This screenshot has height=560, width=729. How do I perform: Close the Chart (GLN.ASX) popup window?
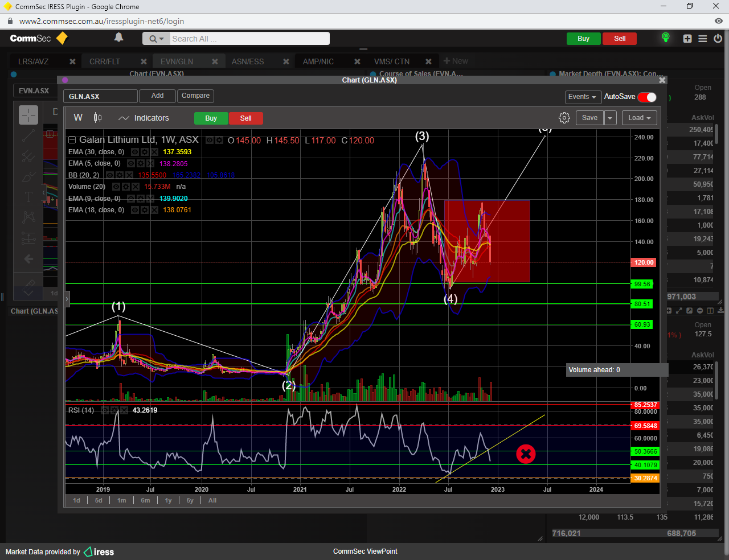662,80
